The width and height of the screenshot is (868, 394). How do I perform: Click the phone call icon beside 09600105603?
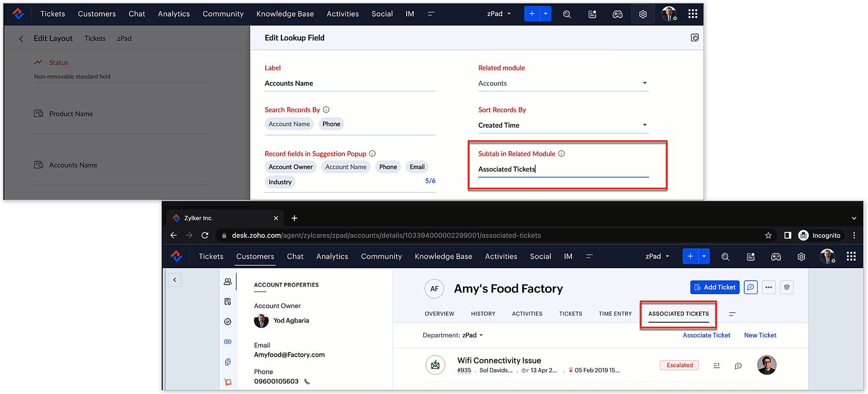[307, 382]
